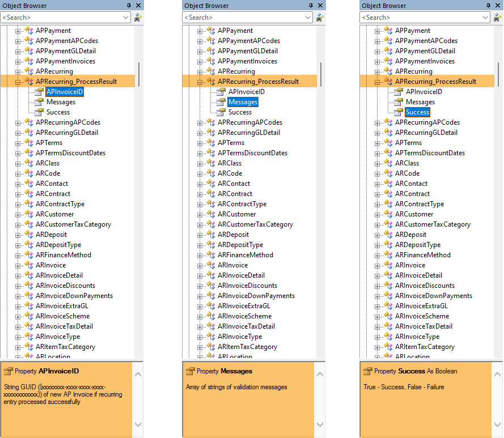Select ARItemTaxCategory in middle panel
504x438 pixels.
click(x=247, y=347)
